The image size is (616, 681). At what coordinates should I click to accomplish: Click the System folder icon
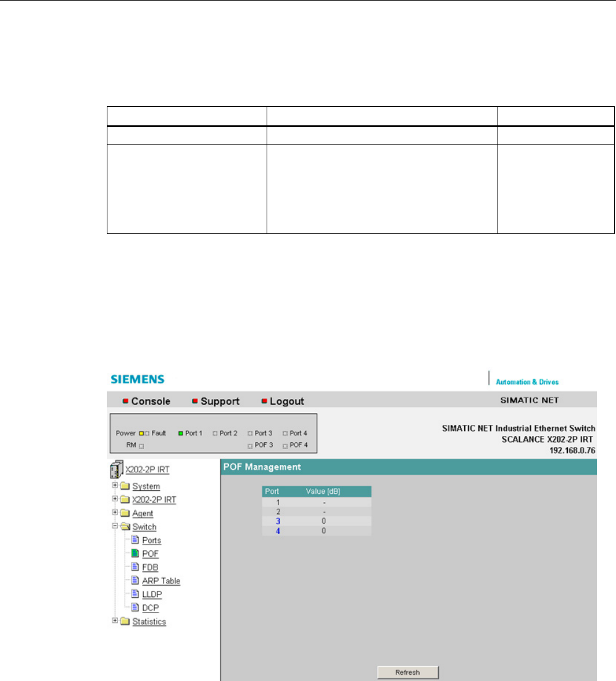[x=125, y=485]
